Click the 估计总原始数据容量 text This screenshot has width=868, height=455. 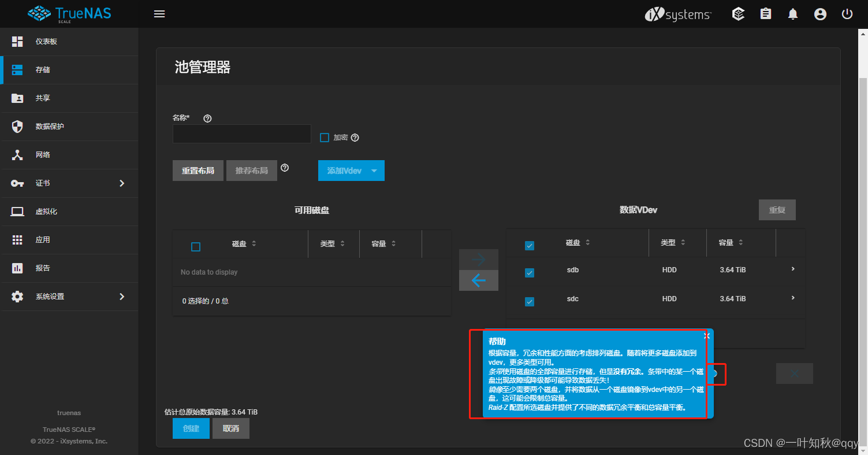click(211, 412)
